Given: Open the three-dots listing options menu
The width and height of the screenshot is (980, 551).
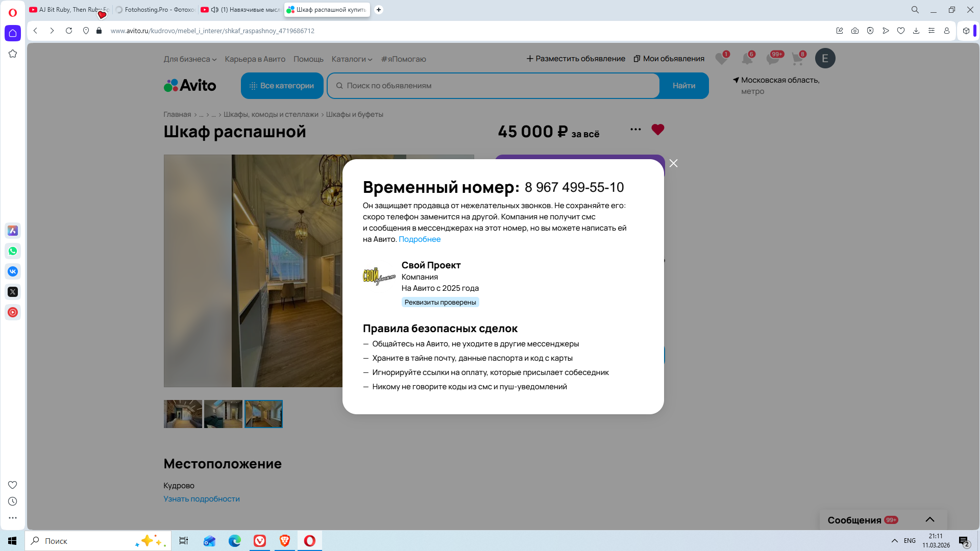Looking at the screenshot, I should 635,130.
